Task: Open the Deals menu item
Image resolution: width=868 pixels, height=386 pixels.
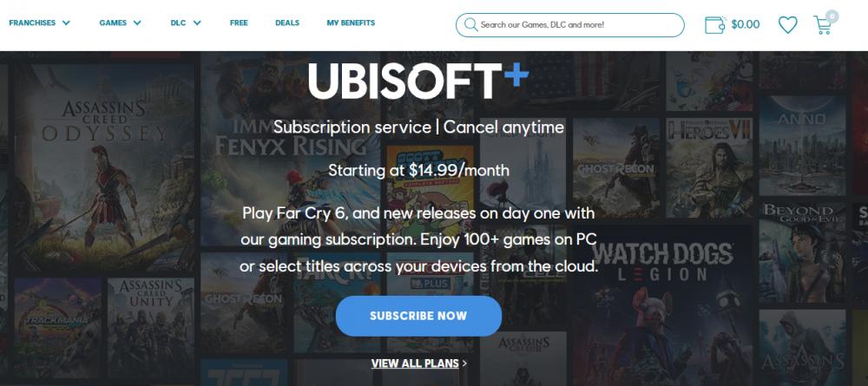Action: pyautogui.click(x=287, y=23)
